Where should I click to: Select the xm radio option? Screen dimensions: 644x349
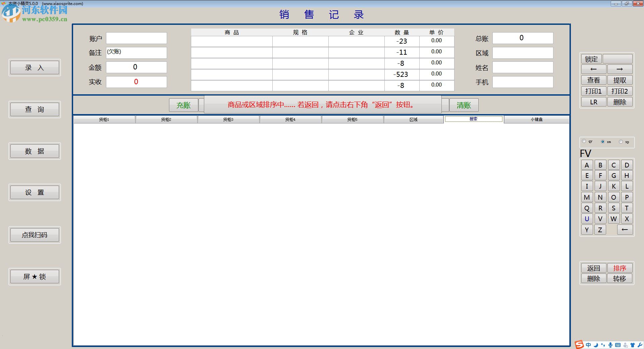(x=603, y=142)
